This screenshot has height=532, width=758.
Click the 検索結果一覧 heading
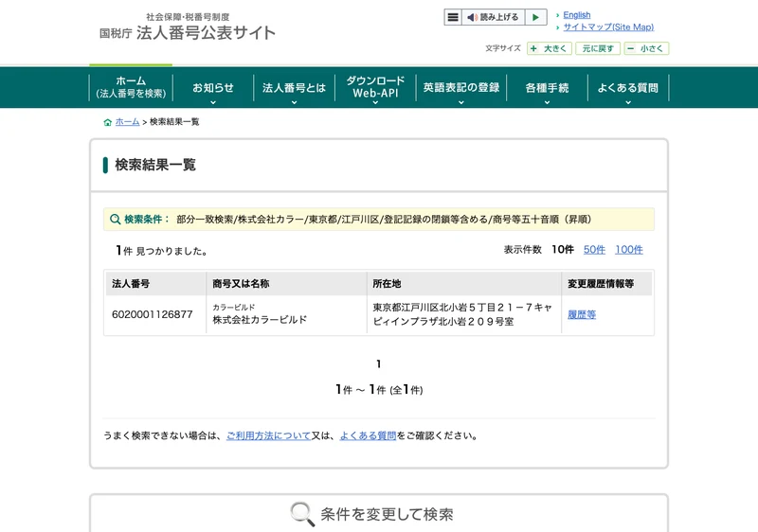155,165
